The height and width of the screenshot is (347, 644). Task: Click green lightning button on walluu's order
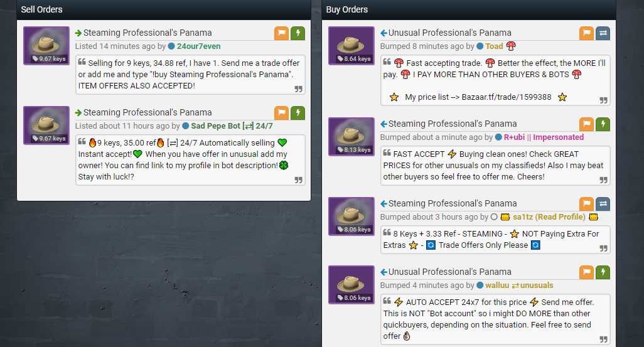(x=603, y=272)
